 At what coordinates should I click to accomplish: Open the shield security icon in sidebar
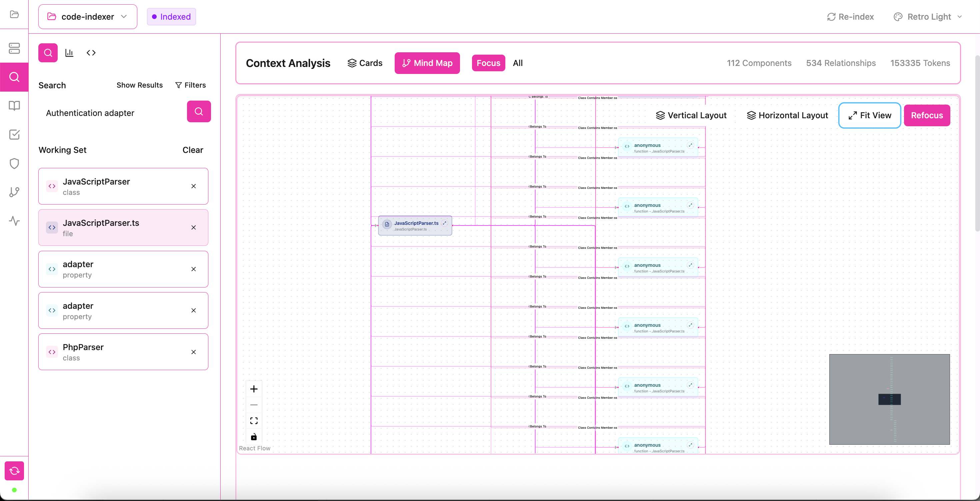point(14,164)
